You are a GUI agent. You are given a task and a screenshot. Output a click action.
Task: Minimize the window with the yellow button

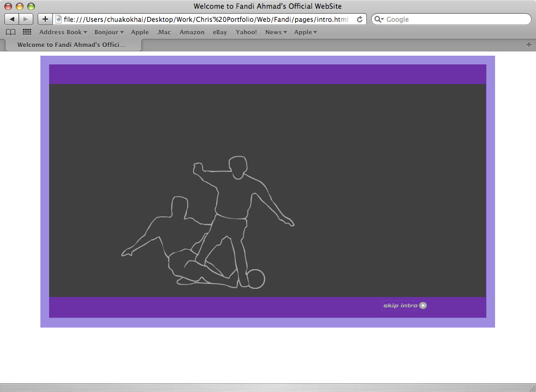pyautogui.click(x=20, y=6)
